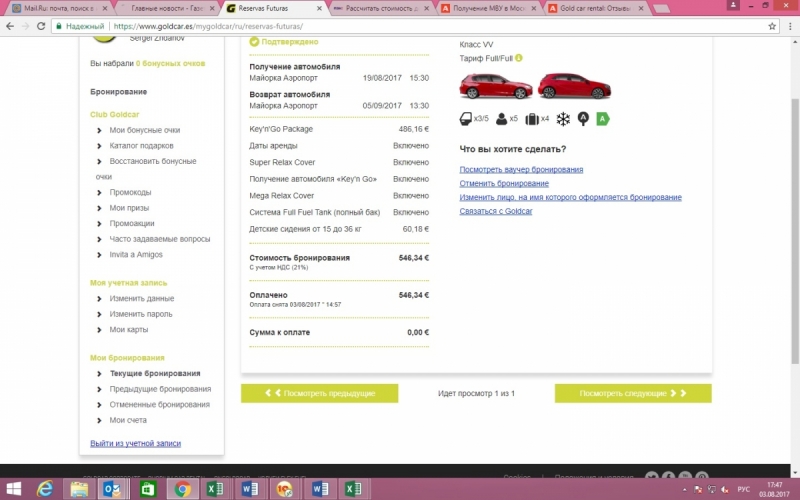Image resolution: width=800 pixels, height=500 pixels.
Task: Click the car doors icon
Action: [x=466, y=119]
